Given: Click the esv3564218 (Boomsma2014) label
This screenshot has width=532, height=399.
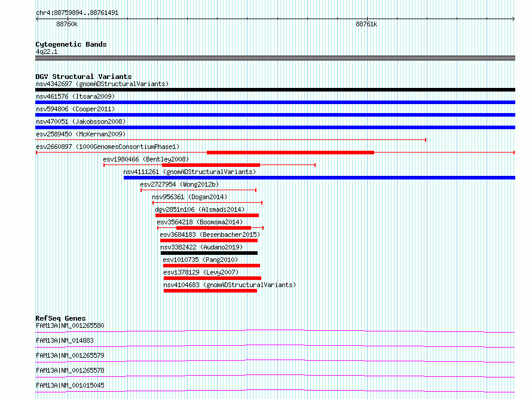Looking at the screenshot, I should point(200,222).
